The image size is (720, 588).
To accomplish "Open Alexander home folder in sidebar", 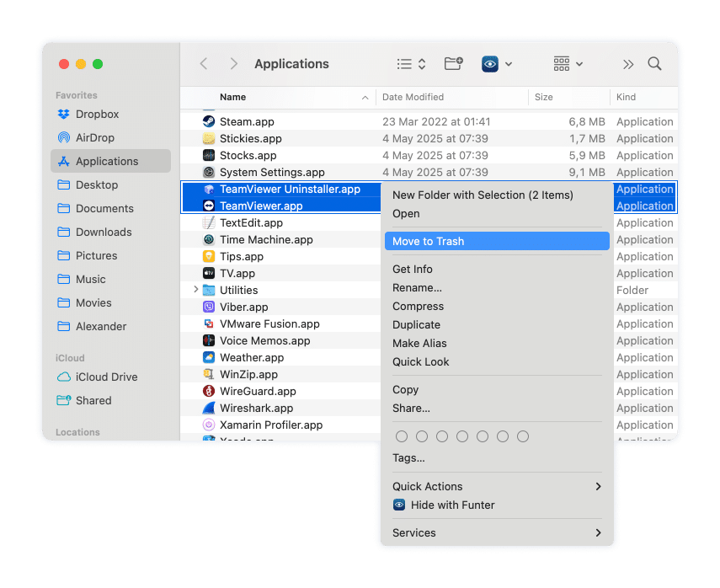I will (x=110, y=326).
